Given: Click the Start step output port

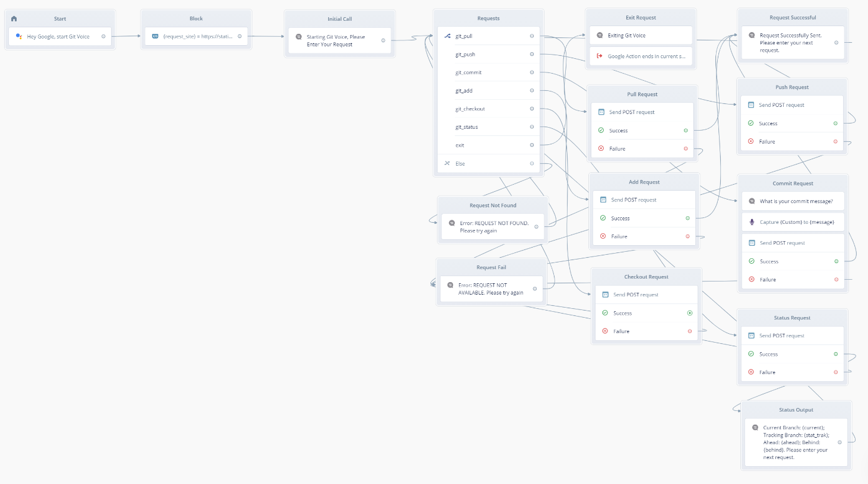Looking at the screenshot, I should coord(103,36).
